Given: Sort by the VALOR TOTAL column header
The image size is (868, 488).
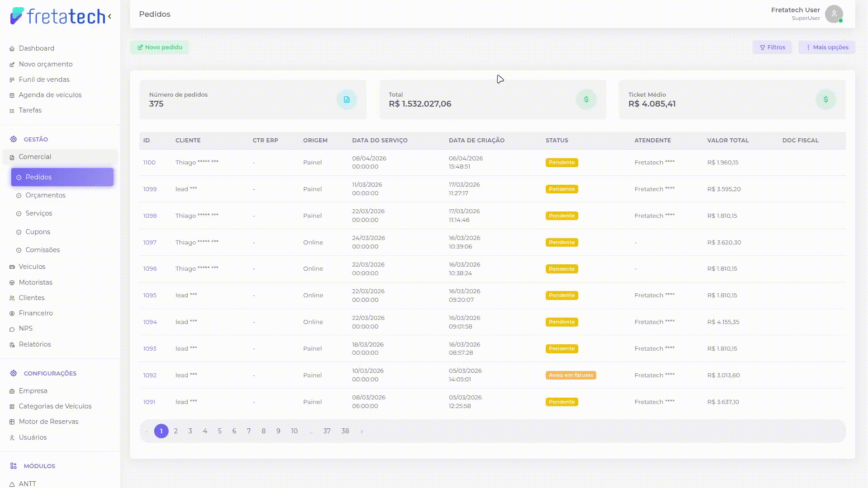Looking at the screenshot, I should [728, 141].
